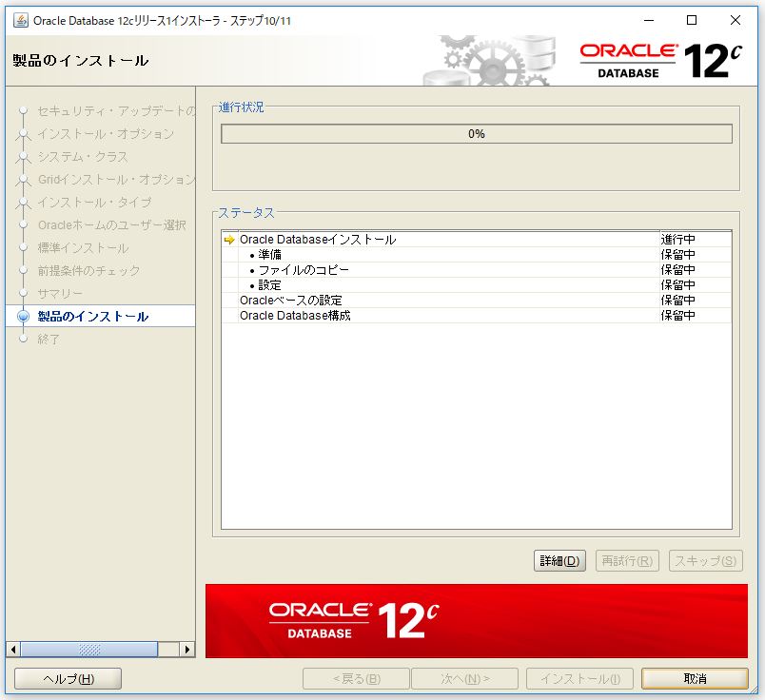Screen dimensions: 765x700
Task: Click the red Oracle Database 12c banner
Action: [476, 620]
